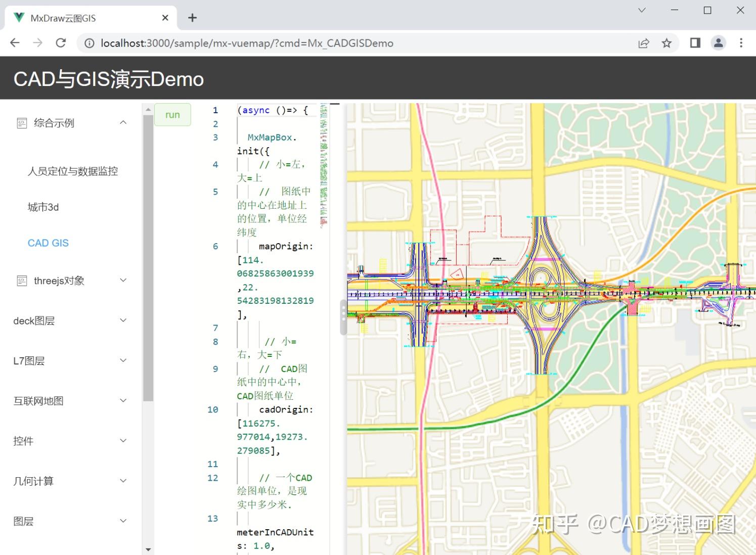Select the threejs对象 panel icon

[x=22, y=280]
